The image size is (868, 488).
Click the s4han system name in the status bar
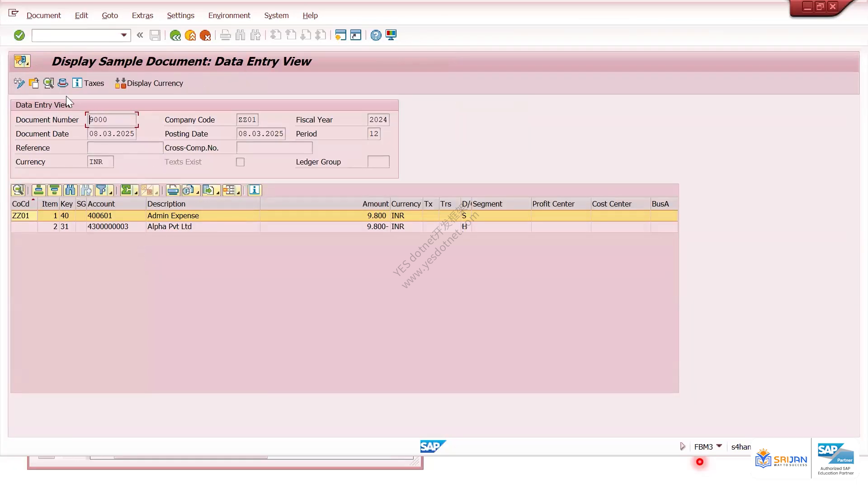[x=741, y=447]
